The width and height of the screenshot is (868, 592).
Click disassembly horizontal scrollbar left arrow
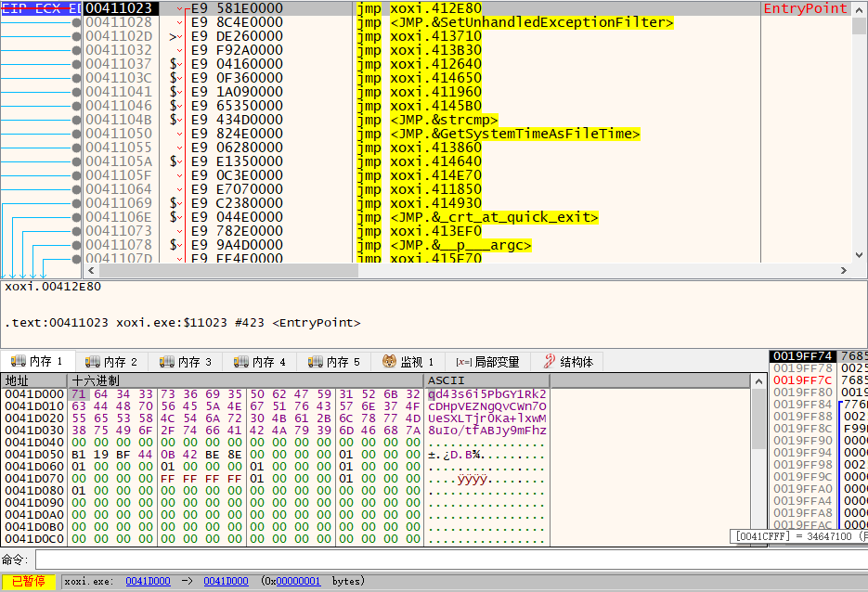[x=91, y=271]
